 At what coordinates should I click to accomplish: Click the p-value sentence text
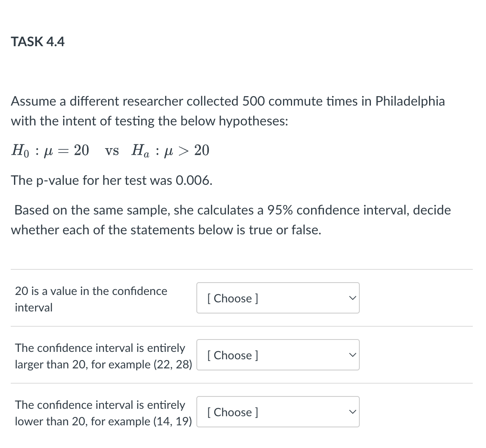[111, 180]
